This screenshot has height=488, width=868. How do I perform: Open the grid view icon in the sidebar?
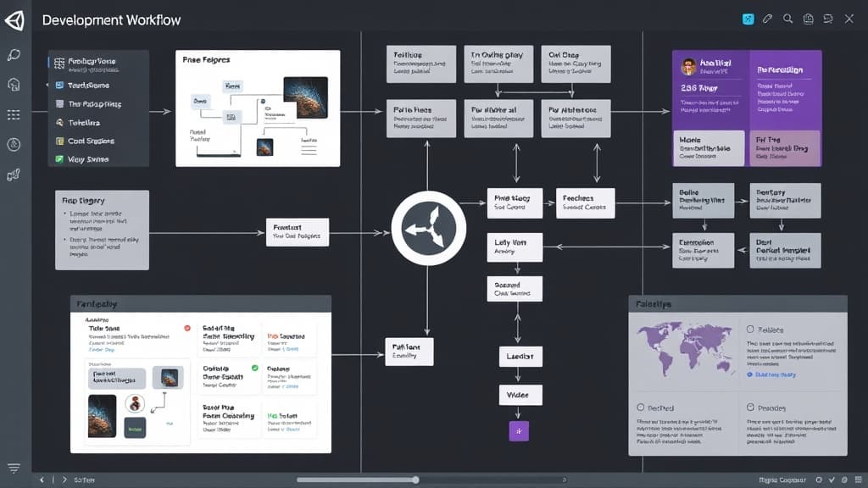coord(12,114)
